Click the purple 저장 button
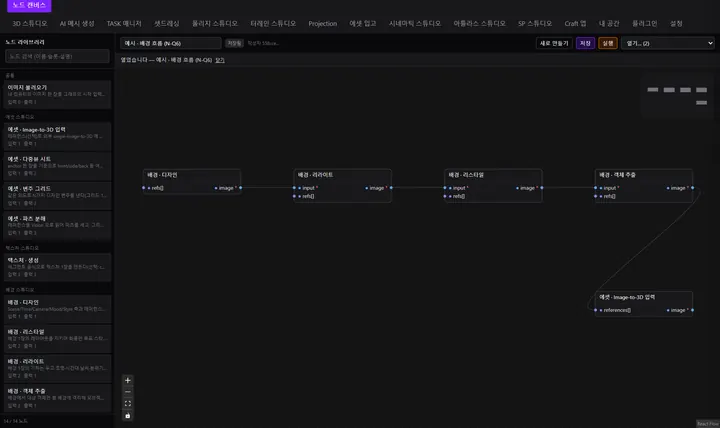This screenshot has width=720, height=428. 585,43
